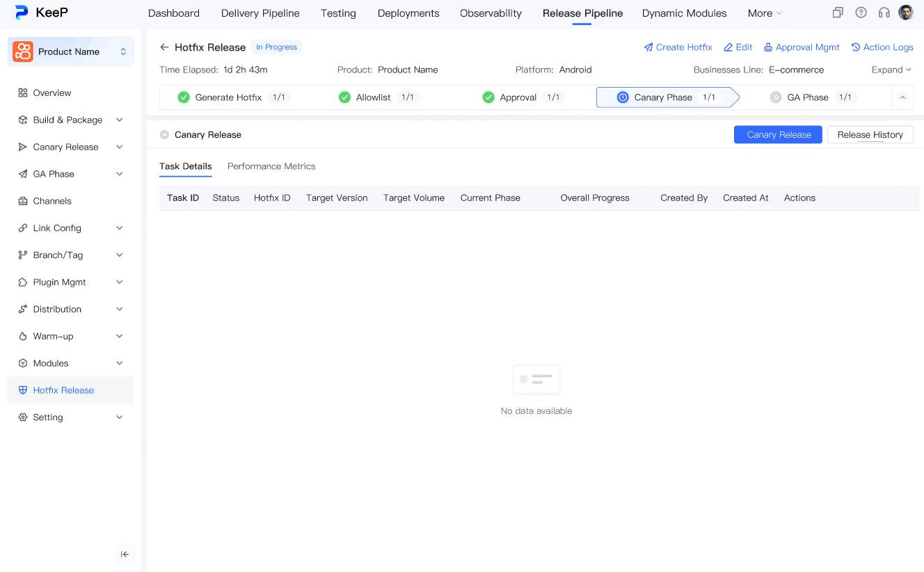Expand the GA Phase sidebar chevron
This screenshot has width=924, height=572.
coord(120,174)
